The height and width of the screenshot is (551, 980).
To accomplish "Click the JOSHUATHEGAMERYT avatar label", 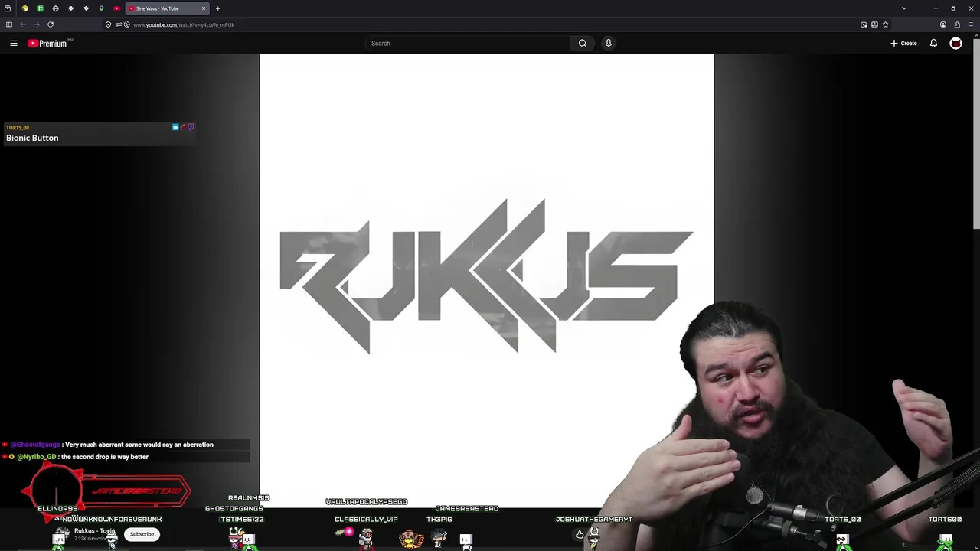I will 594,519.
